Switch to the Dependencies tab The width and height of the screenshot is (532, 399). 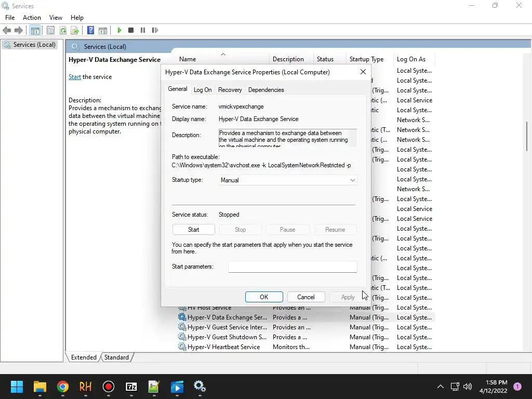coord(266,90)
